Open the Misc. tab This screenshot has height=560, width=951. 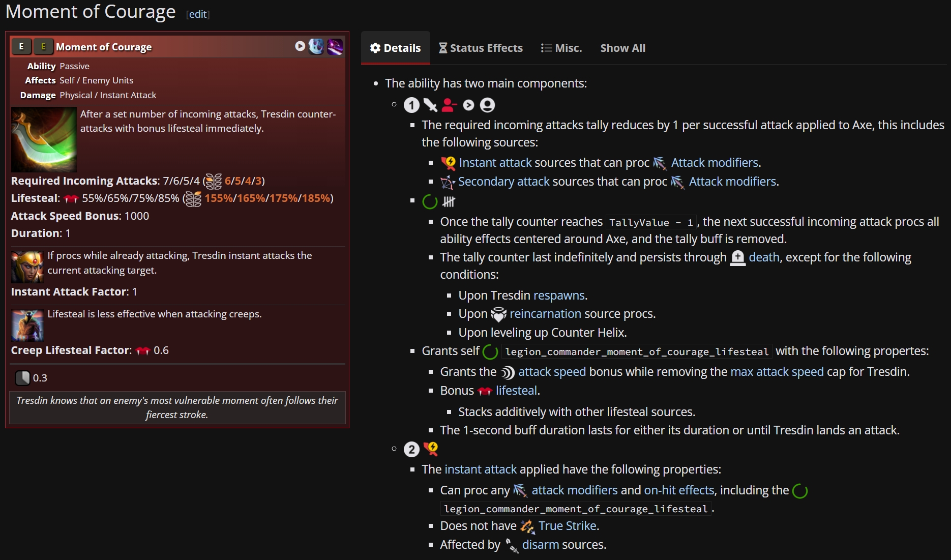tap(561, 48)
